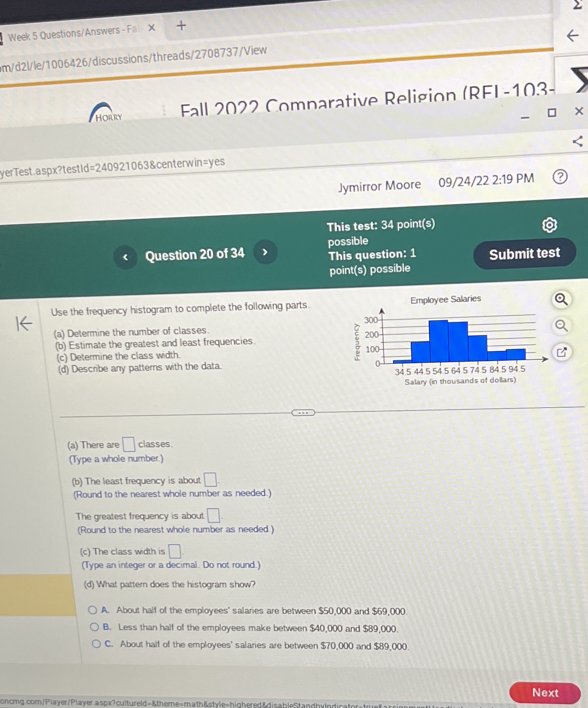Maximize the test player window

(552, 113)
